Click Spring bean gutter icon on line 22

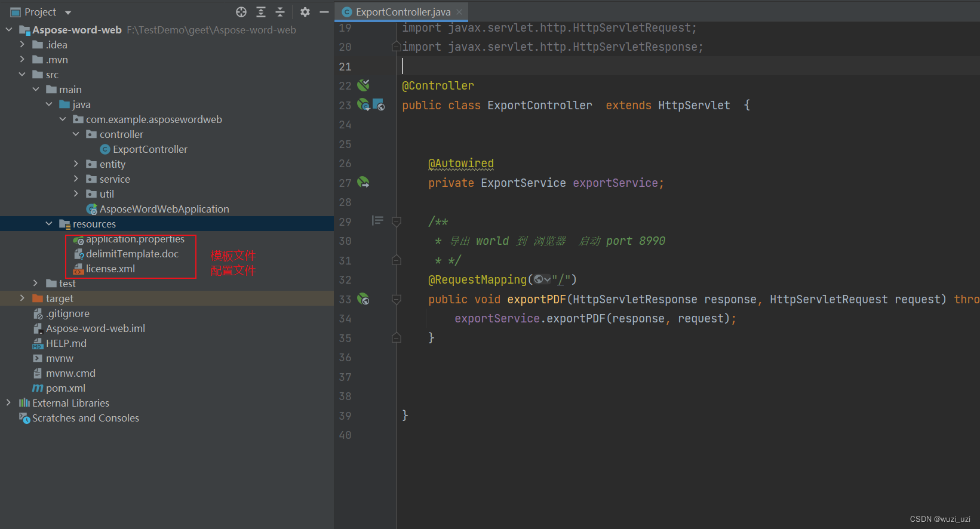coord(363,85)
